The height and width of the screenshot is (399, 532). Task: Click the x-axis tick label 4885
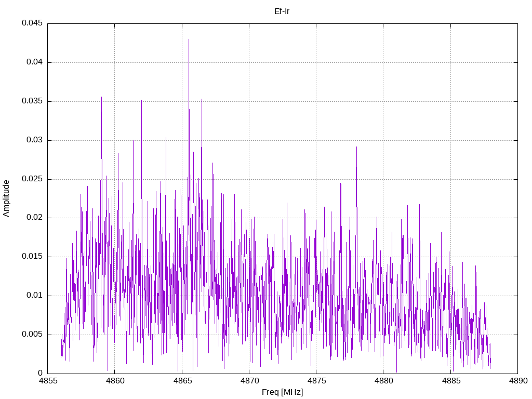[450, 381]
